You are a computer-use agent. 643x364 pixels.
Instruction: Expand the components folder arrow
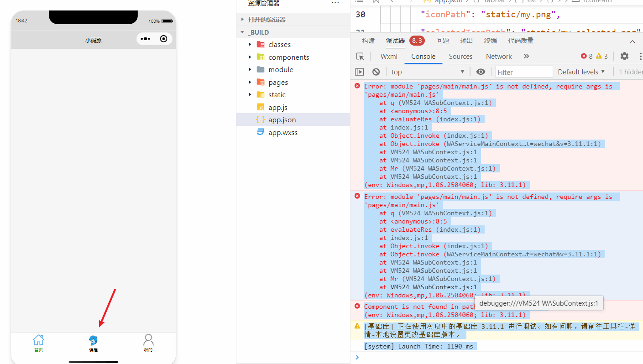250,57
